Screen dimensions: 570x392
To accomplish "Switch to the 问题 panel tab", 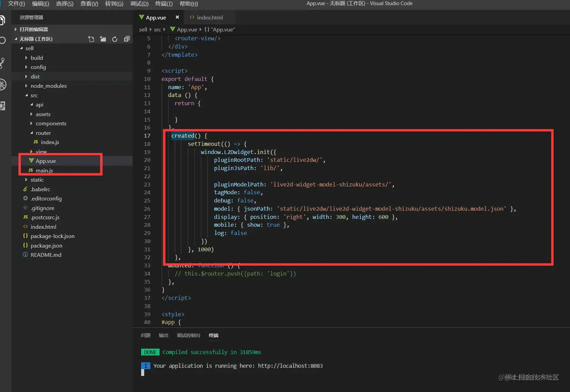I will 146,335.
